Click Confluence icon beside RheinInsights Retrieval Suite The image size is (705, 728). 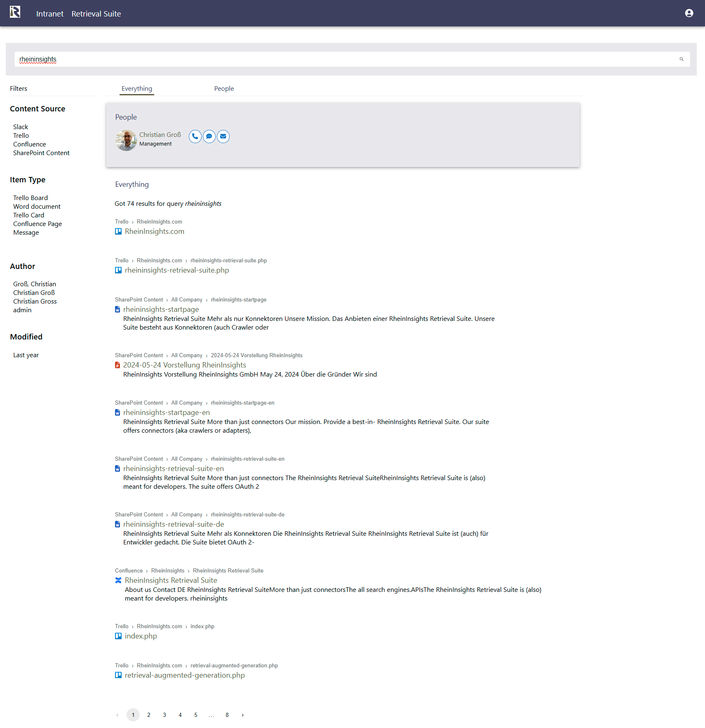(x=118, y=580)
